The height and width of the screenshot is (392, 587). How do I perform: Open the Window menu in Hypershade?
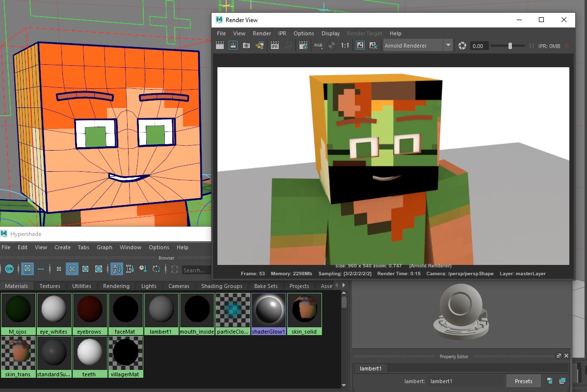click(x=130, y=247)
